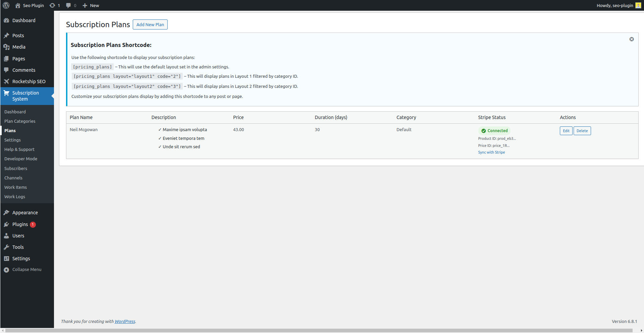Delete the Neil Mcgowan plan
This screenshot has width=644, height=333.
point(582,131)
